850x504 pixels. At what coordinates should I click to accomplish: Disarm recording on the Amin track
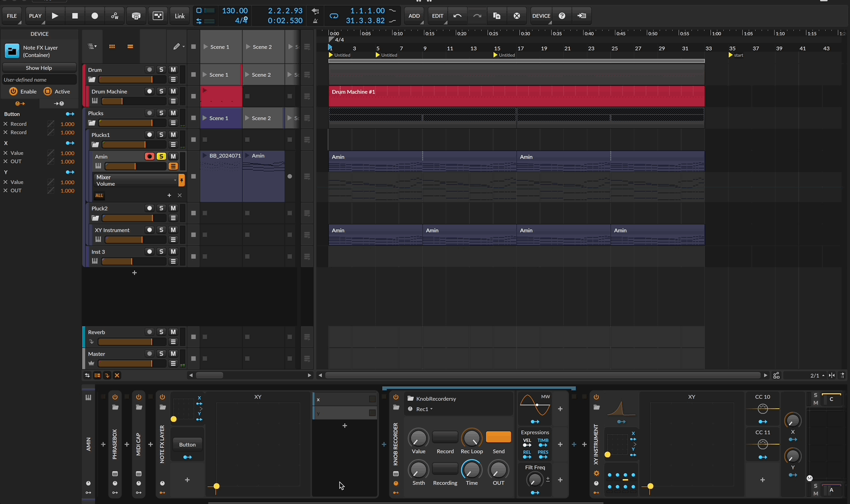pyautogui.click(x=150, y=156)
